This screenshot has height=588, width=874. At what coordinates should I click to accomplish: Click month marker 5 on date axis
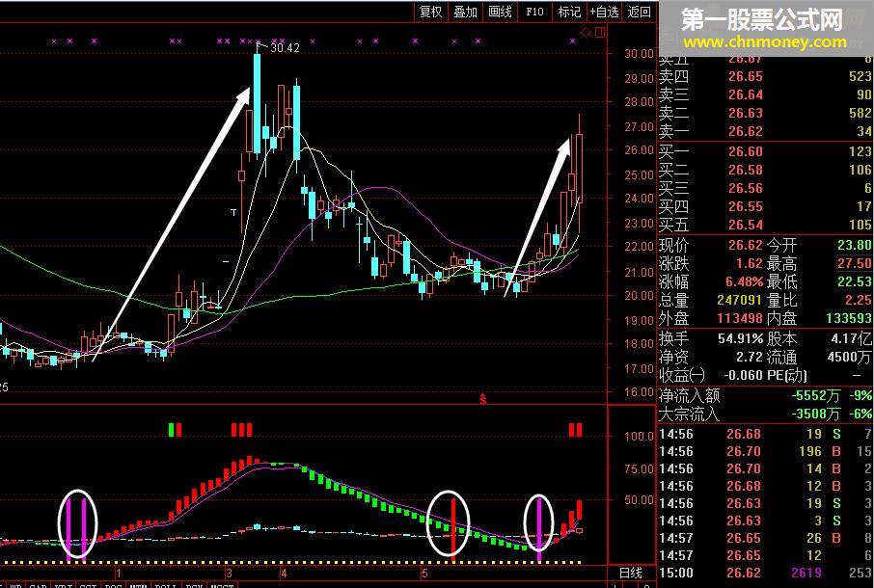424,573
